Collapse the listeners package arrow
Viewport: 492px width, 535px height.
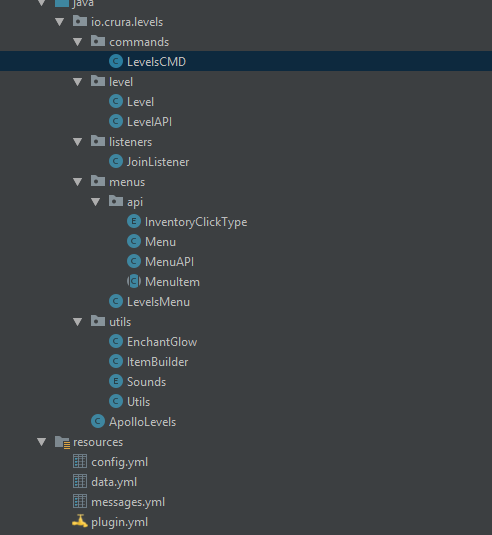point(78,142)
